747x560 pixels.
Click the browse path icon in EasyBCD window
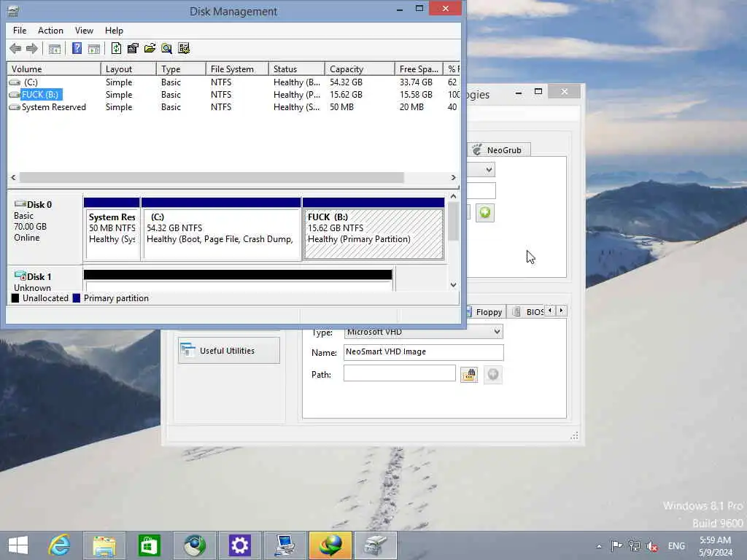[x=469, y=375]
